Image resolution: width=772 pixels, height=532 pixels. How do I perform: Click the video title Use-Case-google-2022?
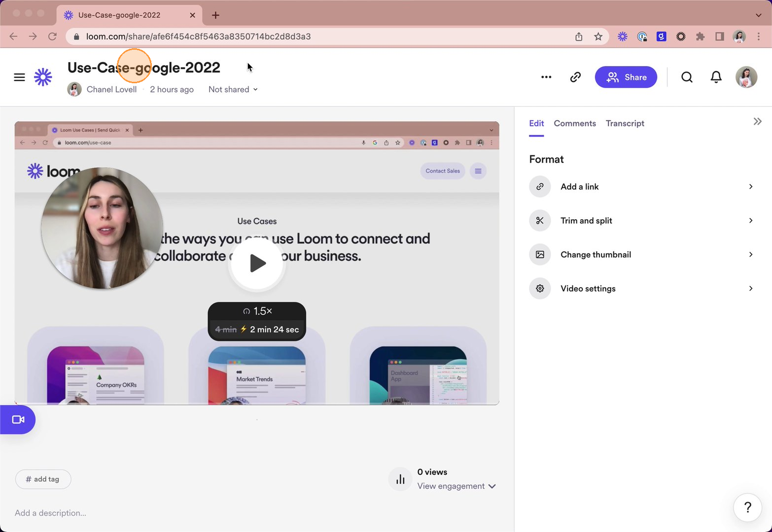pyautogui.click(x=143, y=67)
